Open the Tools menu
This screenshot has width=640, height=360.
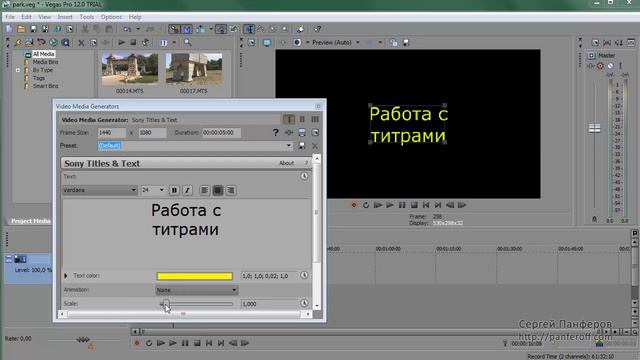(x=87, y=17)
